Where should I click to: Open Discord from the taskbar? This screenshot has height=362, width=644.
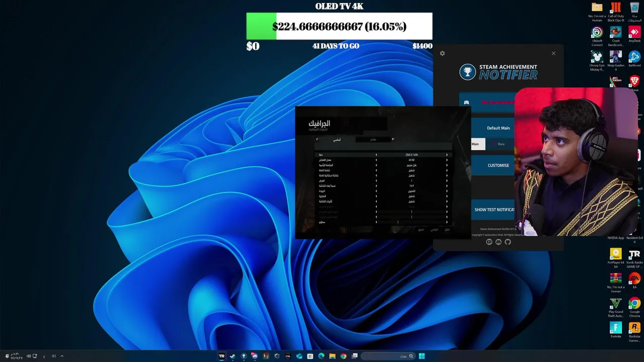[x=255, y=356]
